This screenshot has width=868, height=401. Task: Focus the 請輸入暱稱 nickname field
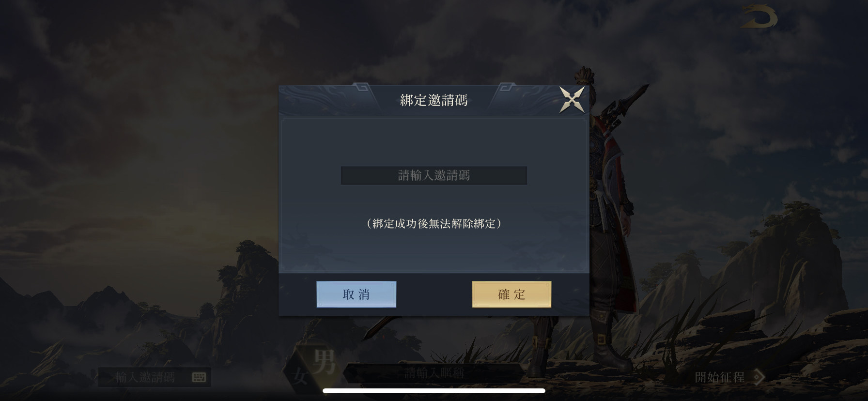(434, 373)
